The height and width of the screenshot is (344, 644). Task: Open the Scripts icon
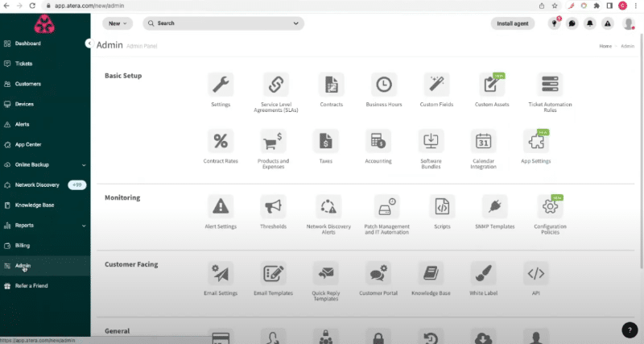(442, 206)
